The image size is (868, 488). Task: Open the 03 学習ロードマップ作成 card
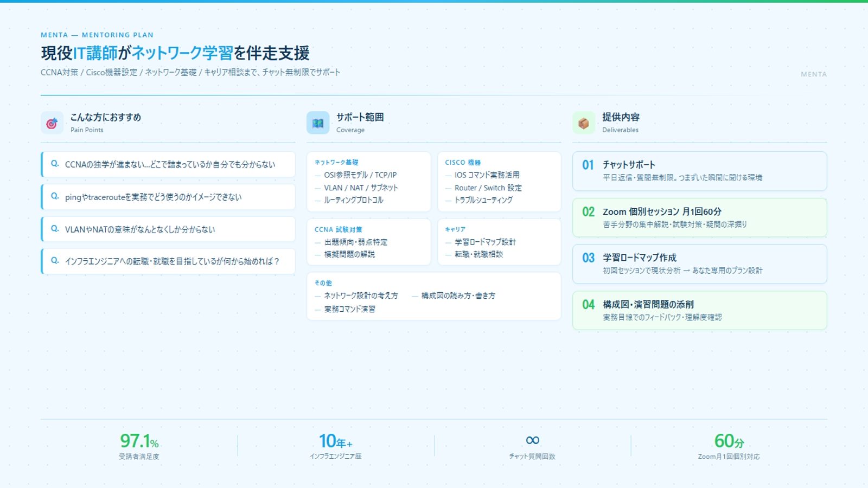click(700, 264)
